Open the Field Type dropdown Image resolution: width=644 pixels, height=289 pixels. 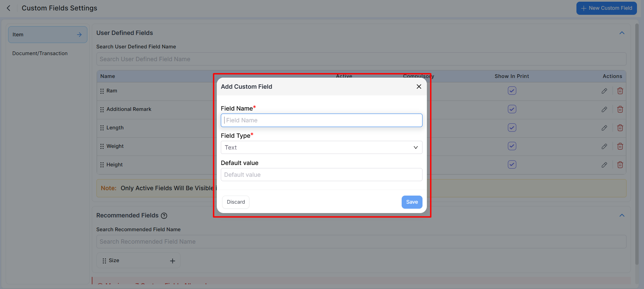(x=321, y=148)
